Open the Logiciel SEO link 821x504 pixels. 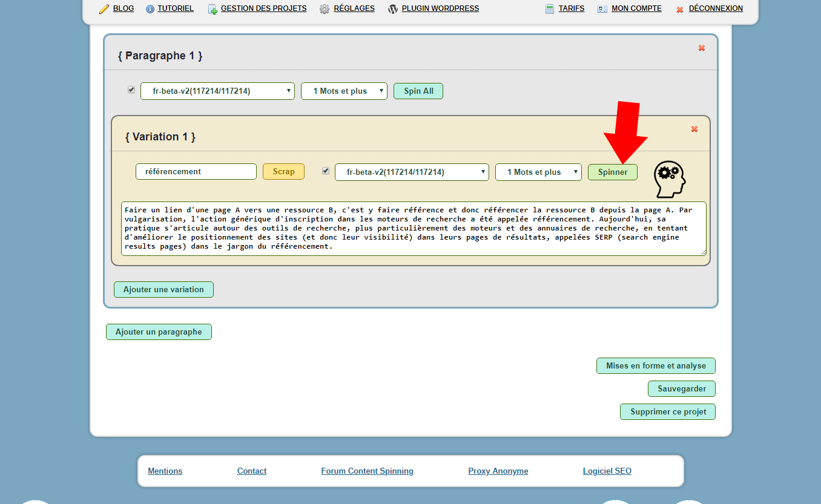(x=607, y=471)
